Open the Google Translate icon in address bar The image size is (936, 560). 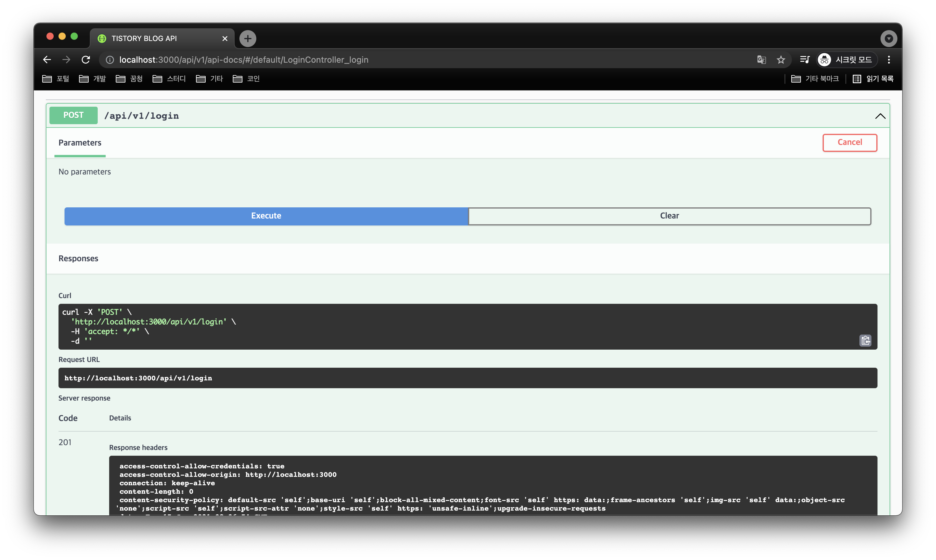(761, 60)
